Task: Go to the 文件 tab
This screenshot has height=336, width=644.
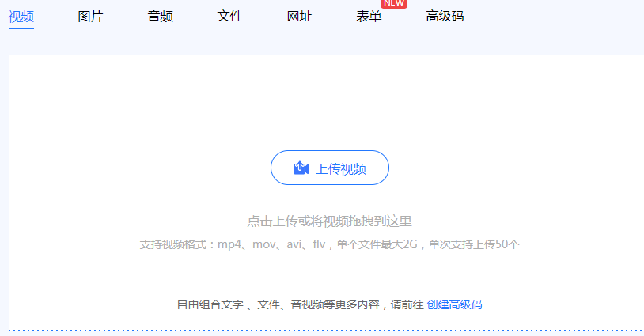Action: click(229, 17)
